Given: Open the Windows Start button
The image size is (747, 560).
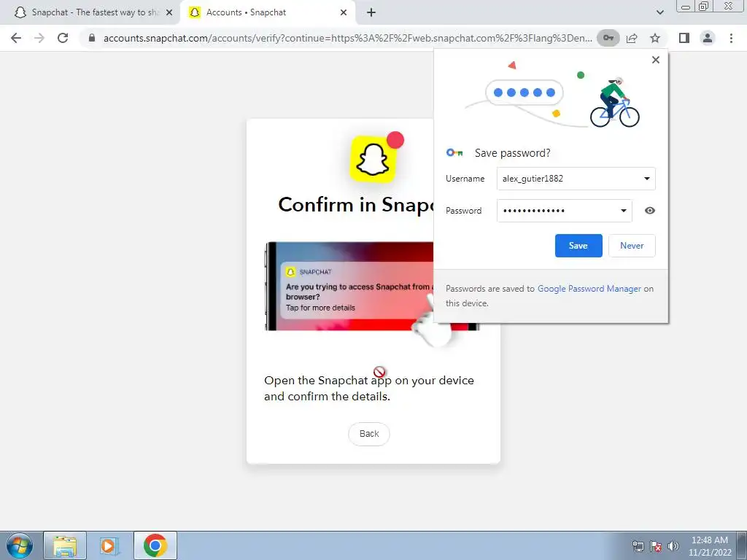Looking at the screenshot, I should (20, 545).
